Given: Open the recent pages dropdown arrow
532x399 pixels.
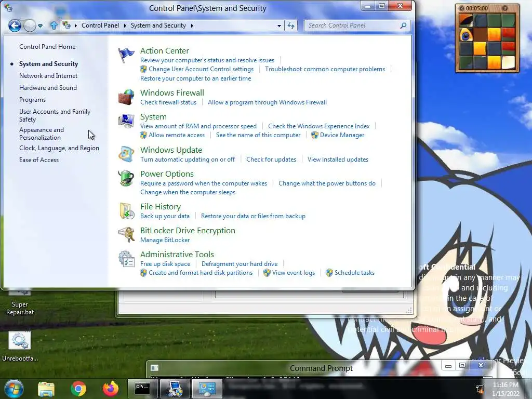Looking at the screenshot, I should tap(41, 26).
